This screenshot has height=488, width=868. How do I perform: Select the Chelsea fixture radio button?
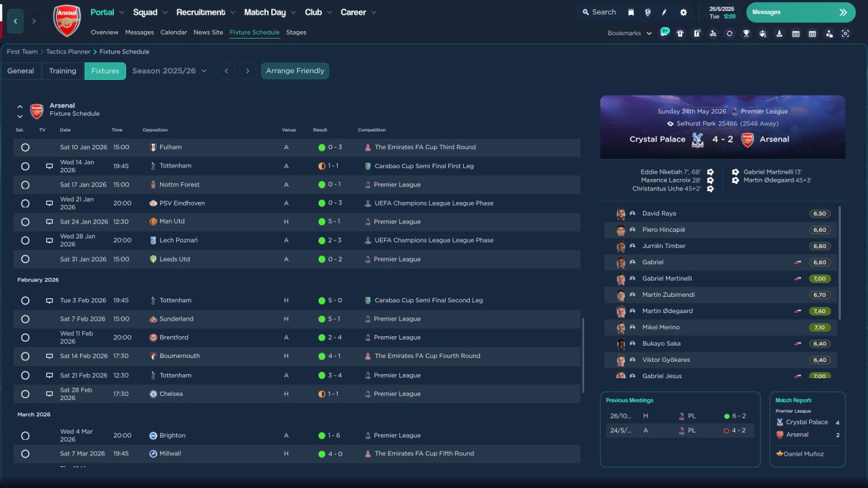(x=25, y=394)
